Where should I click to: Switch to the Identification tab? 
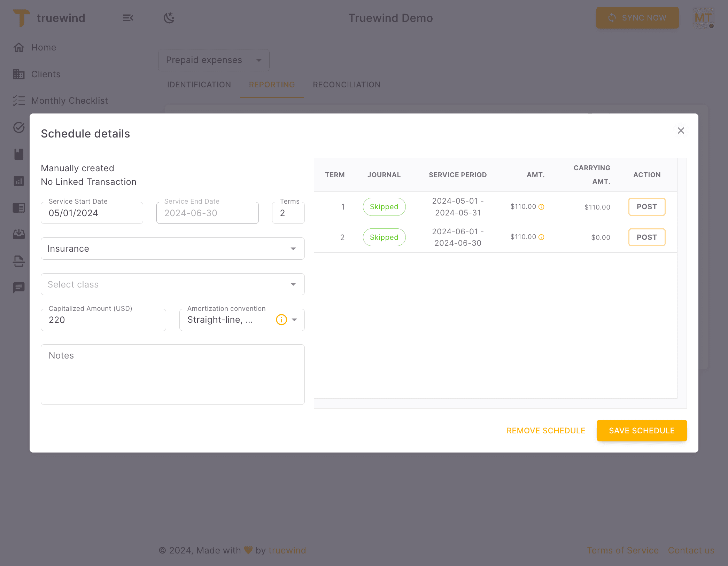click(199, 85)
